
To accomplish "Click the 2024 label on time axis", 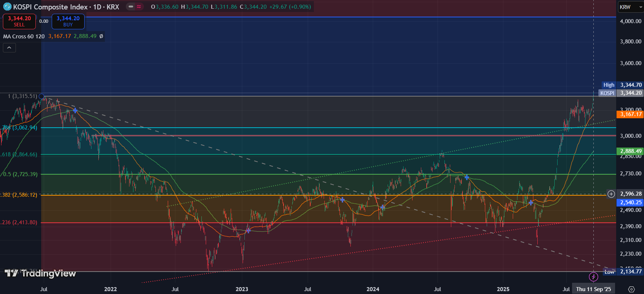I will (373, 289).
